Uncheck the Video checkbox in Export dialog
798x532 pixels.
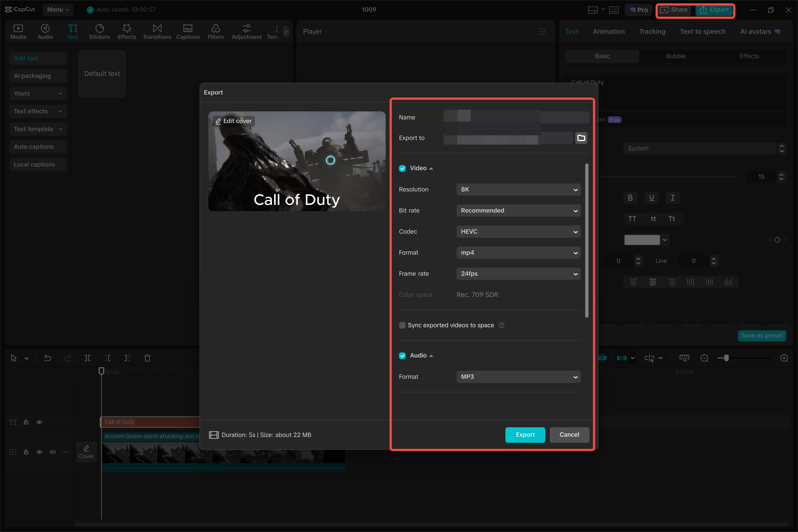click(402, 168)
